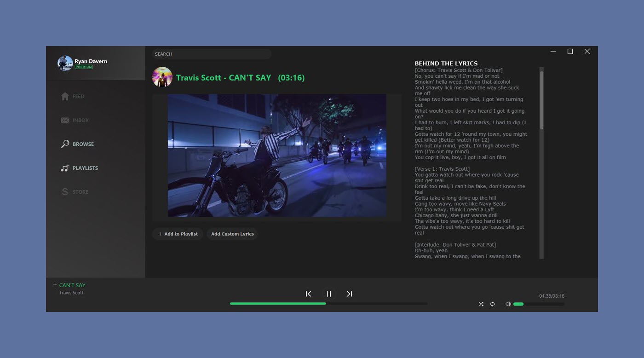The height and width of the screenshot is (358, 644).
Task: Minimize the music player window
Action: [x=553, y=52]
